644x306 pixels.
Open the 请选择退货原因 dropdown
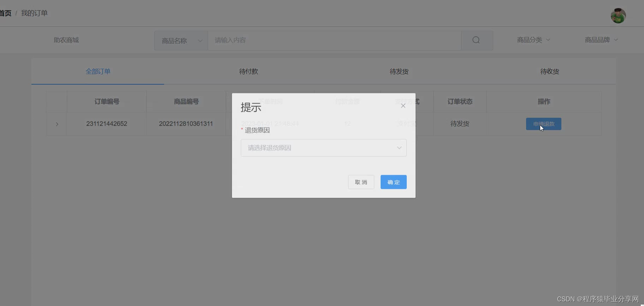[x=323, y=148]
